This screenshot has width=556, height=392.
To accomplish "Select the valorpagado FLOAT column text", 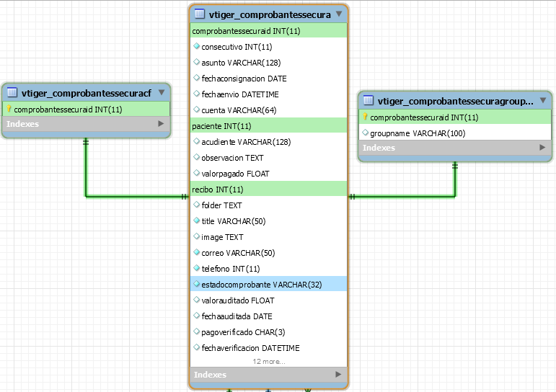I will [x=235, y=174].
